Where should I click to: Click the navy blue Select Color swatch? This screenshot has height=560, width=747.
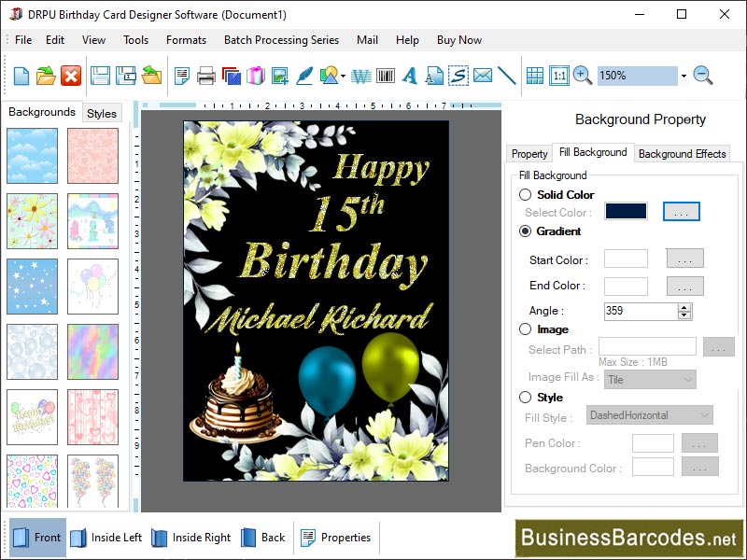point(625,211)
